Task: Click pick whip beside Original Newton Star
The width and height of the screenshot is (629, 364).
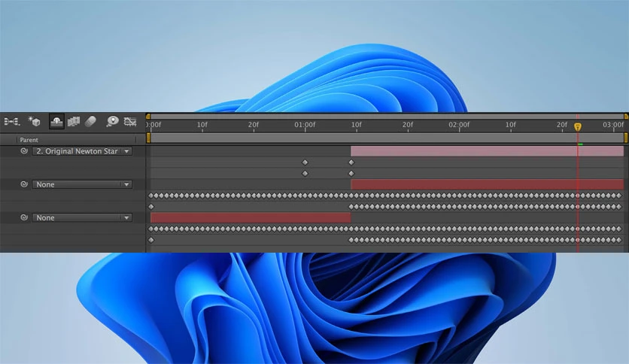Action: click(x=24, y=151)
